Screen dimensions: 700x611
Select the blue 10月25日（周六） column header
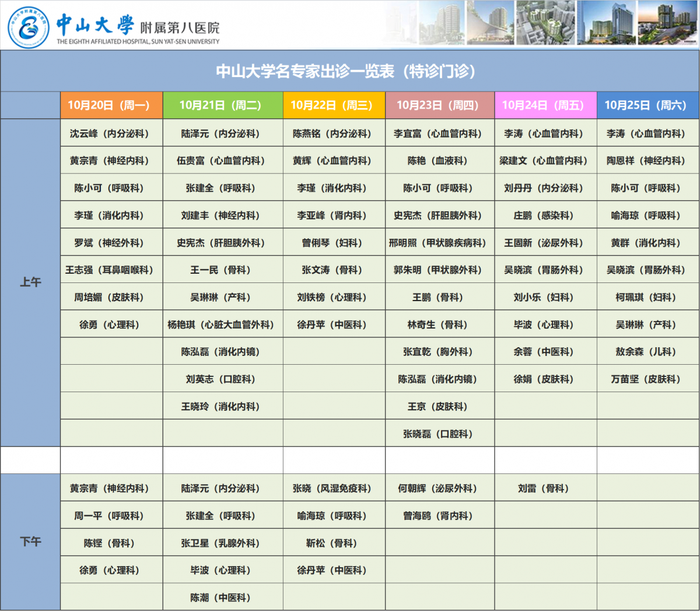[x=647, y=106]
